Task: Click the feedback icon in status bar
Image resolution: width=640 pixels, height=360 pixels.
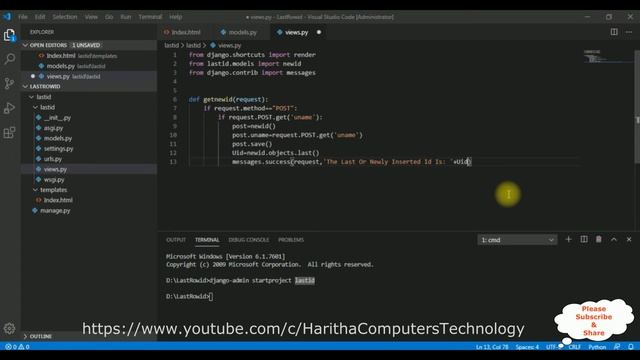Action: coord(617,347)
